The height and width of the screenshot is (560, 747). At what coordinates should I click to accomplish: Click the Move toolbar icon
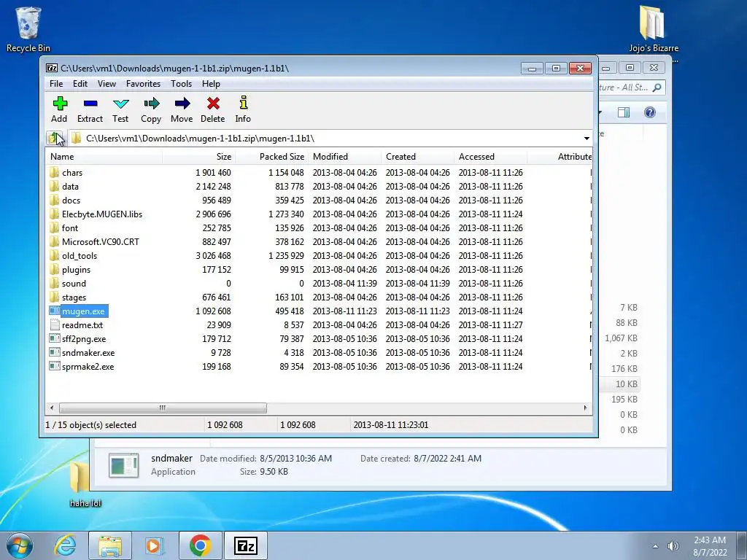pyautogui.click(x=182, y=104)
